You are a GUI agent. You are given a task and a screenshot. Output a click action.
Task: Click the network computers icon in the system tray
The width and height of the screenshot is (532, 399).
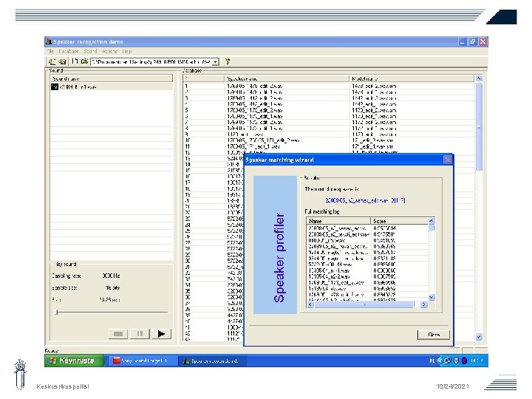coord(448,361)
